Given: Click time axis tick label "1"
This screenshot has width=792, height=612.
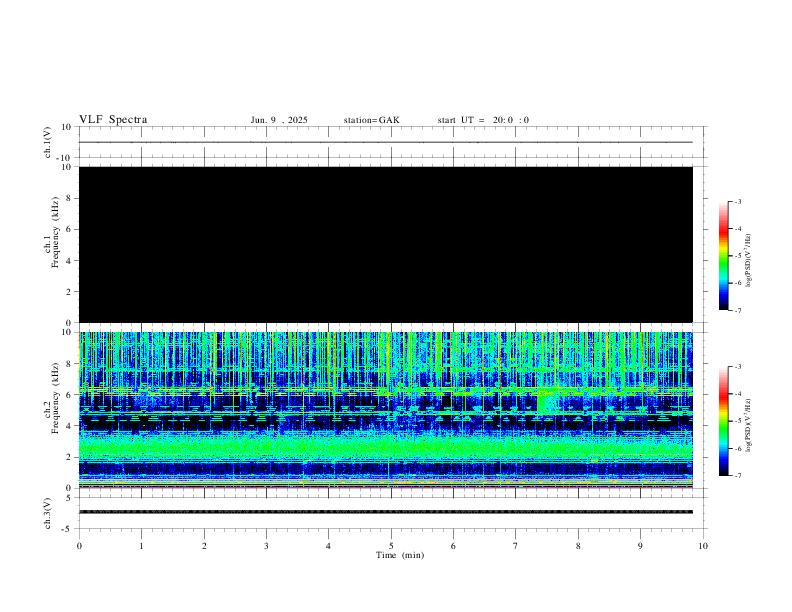Looking at the screenshot, I should 141,546.
